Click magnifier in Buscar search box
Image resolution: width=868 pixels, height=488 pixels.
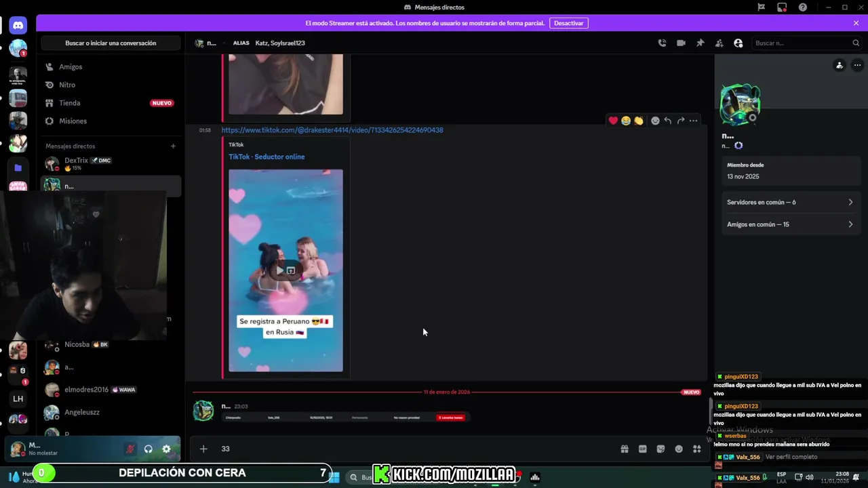point(856,43)
